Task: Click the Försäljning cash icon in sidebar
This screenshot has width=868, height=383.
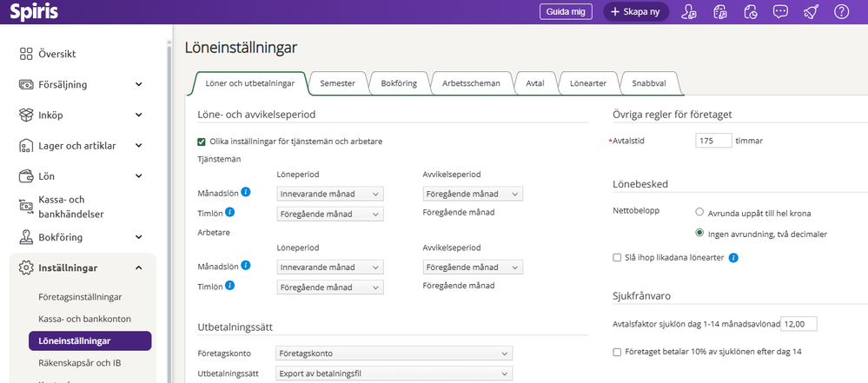Action: pos(26,85)
